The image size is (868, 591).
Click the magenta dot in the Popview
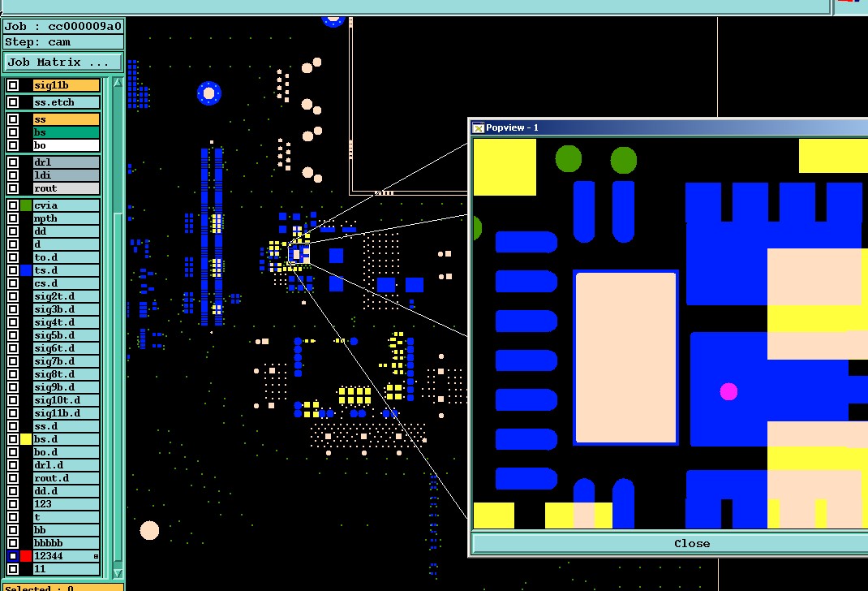click(x=728, y=391)
